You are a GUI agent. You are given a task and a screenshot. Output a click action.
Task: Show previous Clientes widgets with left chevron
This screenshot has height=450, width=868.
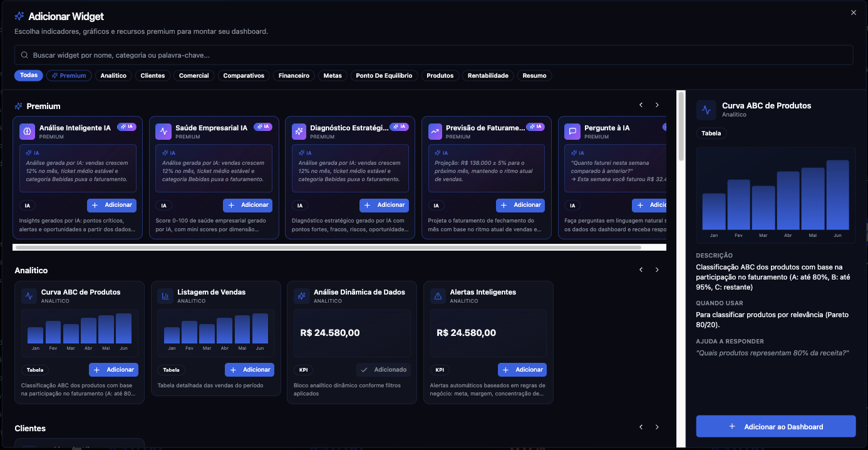641,427
